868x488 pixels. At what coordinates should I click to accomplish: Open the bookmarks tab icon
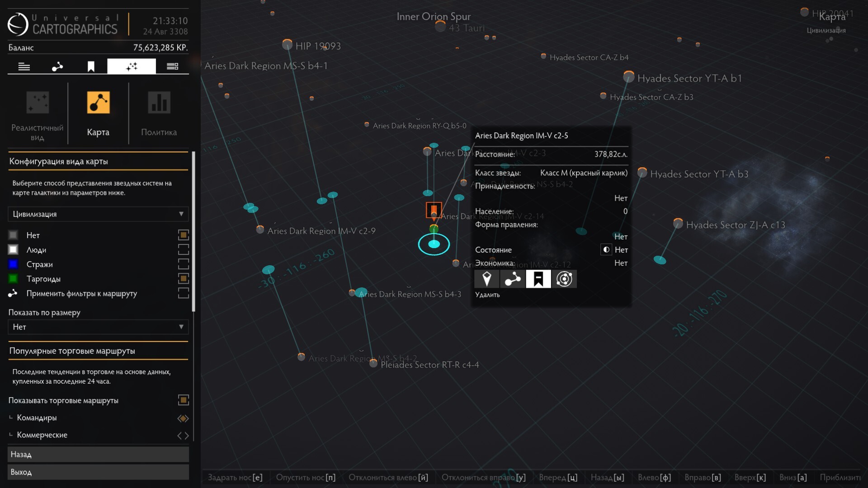(91, 67)
